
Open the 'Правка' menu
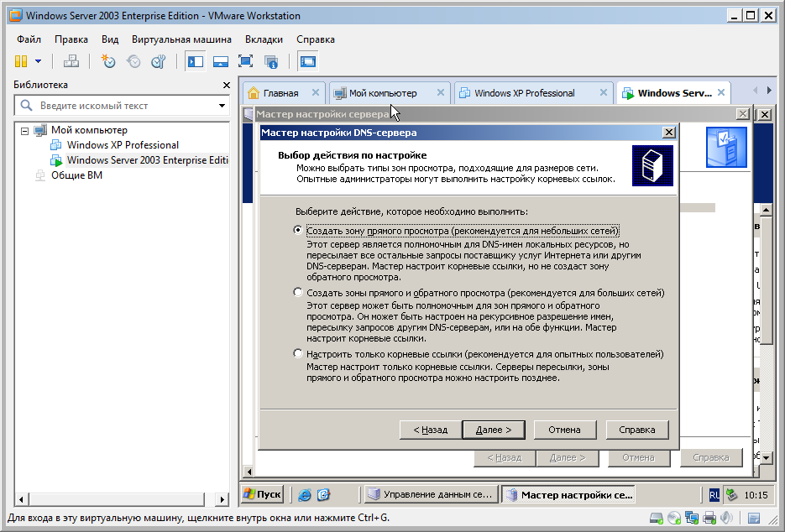point(71,39)
